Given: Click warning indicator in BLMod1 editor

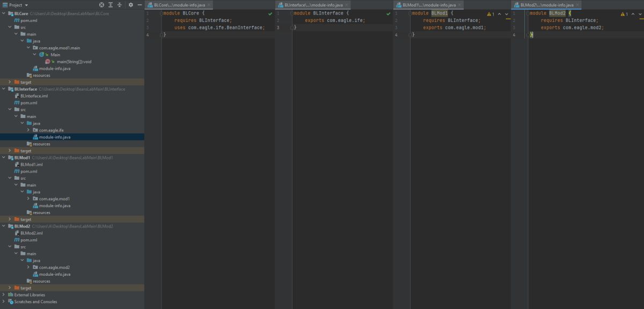Looking at the screenshot, I should pos(491,13).
